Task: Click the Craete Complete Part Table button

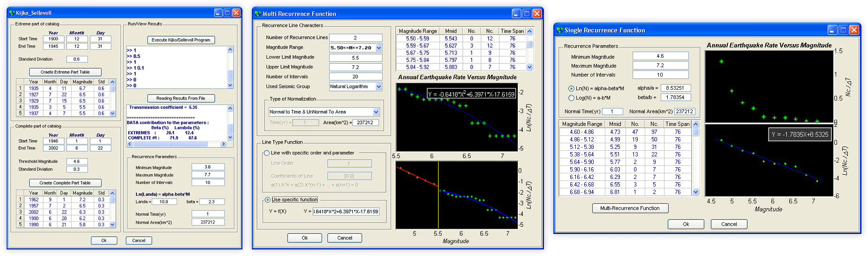Action: [x=65, y=183]
